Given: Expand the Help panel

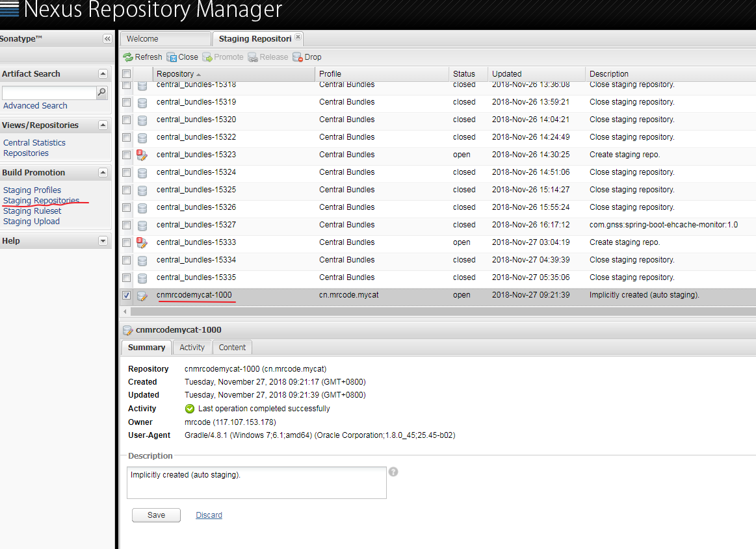Looking at the screenshot, I should pyautogui.click(x=103, y=241).
